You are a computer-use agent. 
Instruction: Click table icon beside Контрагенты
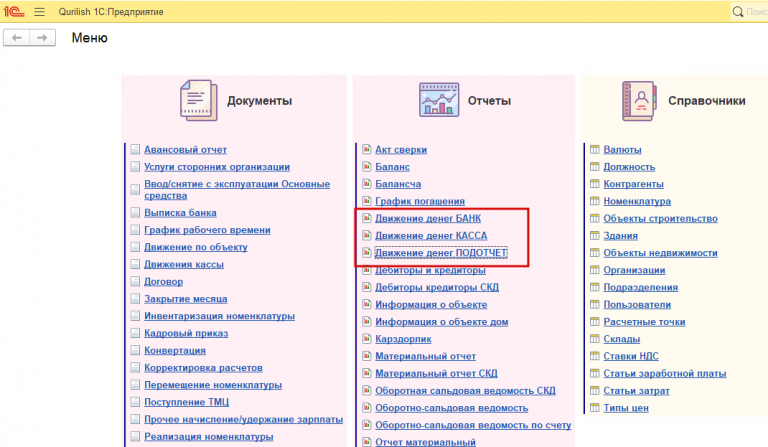pyautogui.click(x=595, y=184)
